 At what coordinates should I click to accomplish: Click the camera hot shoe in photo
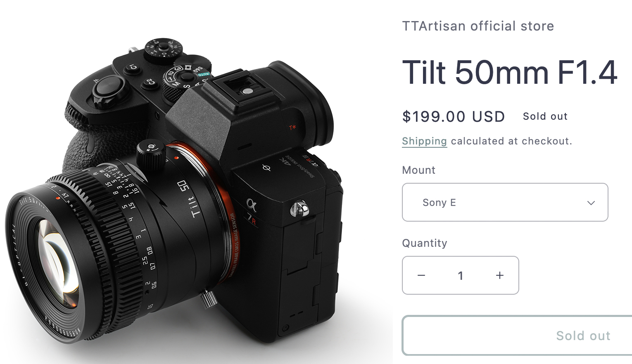(242, 89)
